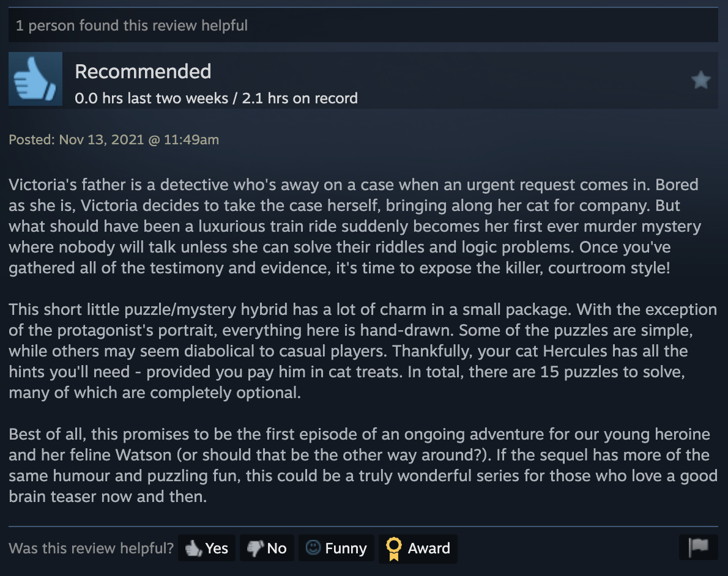Select the blue thumbs-up review avatar
Image resolution: width=728 pixels, height=576 pixels.
(35, 78)
